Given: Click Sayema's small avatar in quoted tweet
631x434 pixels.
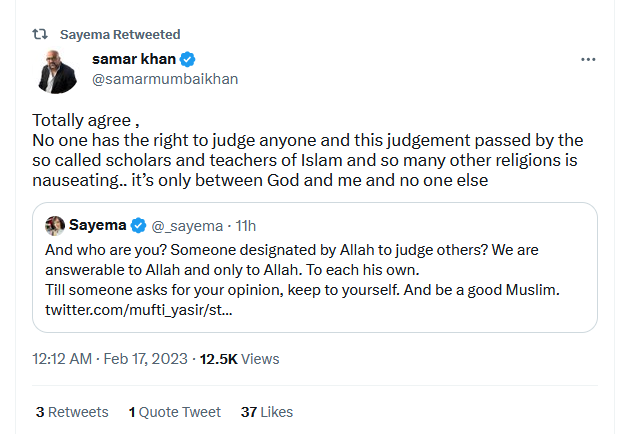Looking at the screenshot, I should [x=56, y=223].
